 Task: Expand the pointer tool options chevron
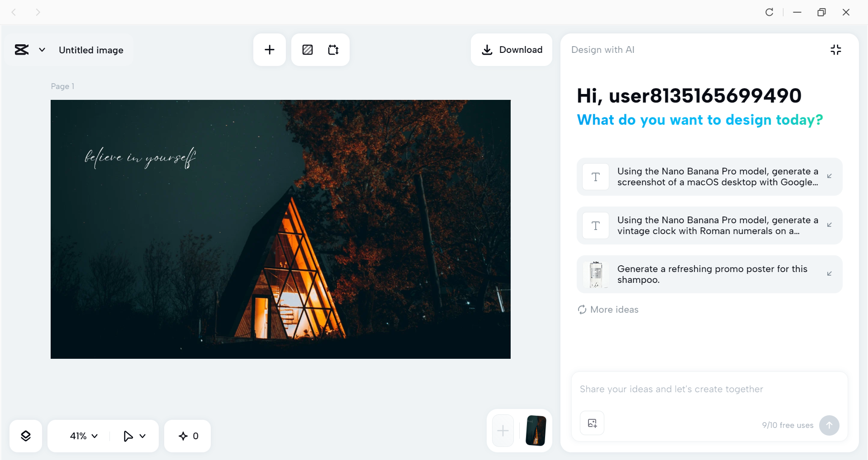pyautogui.click(x=143, y=436)
